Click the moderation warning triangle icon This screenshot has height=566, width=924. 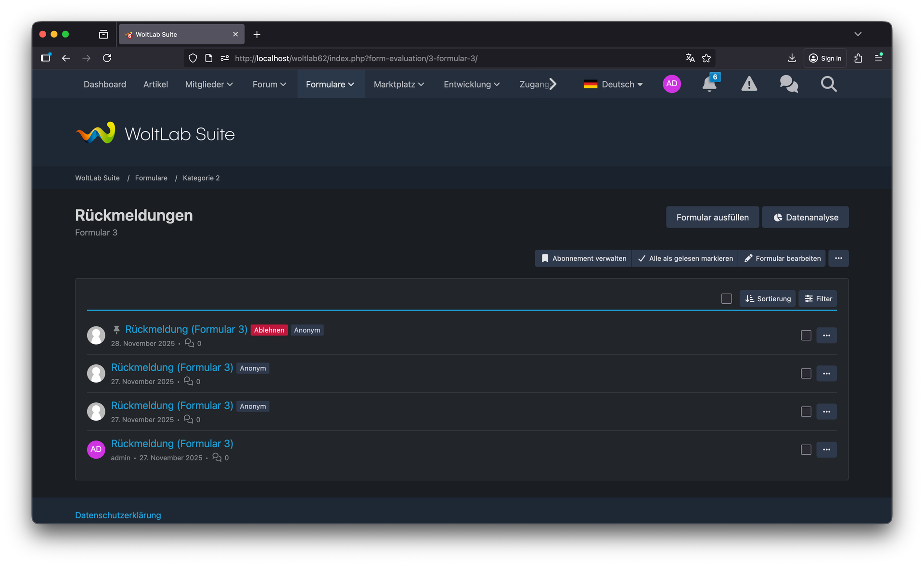click(749, 84)
